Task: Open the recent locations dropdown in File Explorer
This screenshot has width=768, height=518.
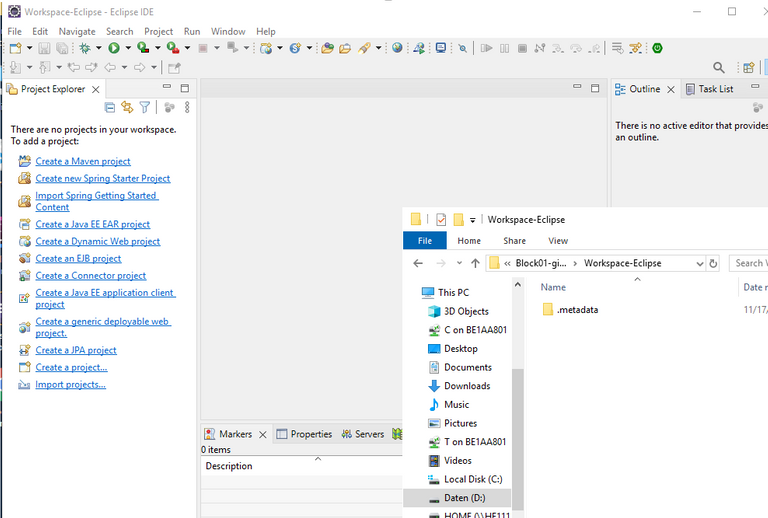Action: 459,263
